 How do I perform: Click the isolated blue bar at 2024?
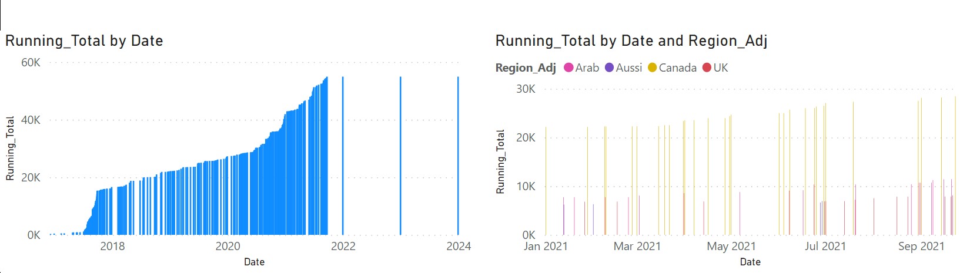458,156
